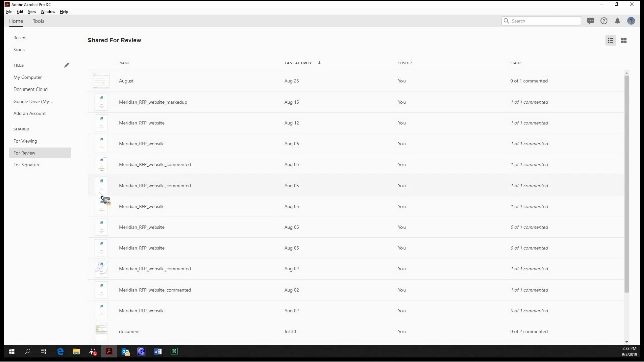Toggle sort arrow next to Last Activity
Image resolution: width=644 pixels, height=362 pixels.
(x=319, y=63)
